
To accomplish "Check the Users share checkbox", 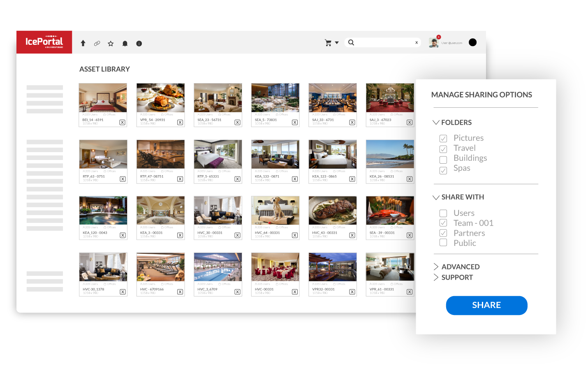I will [443, 213].
